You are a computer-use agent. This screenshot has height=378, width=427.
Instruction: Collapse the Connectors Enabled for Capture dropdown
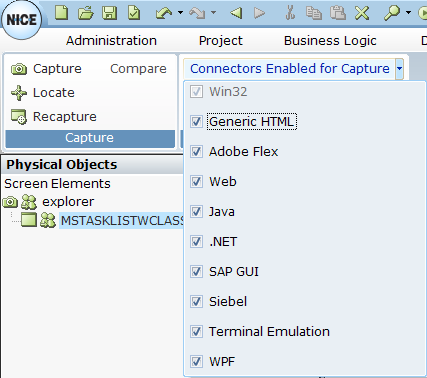399,69
